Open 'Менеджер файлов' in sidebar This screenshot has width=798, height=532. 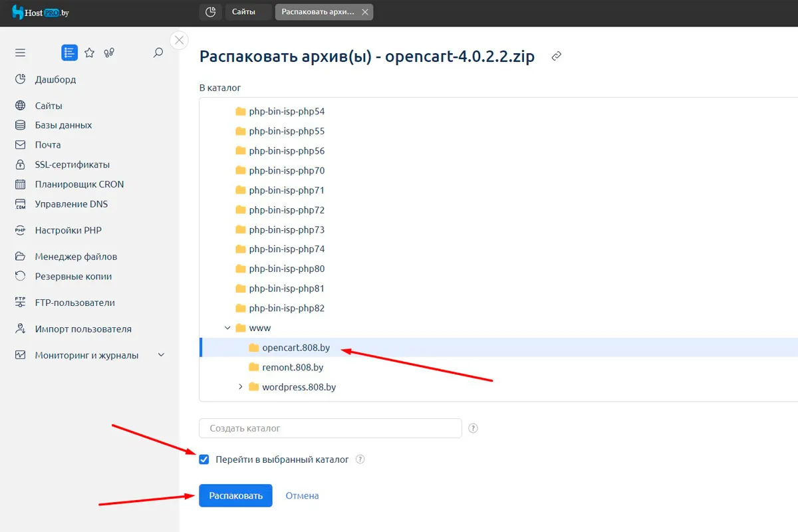point(76,257)
